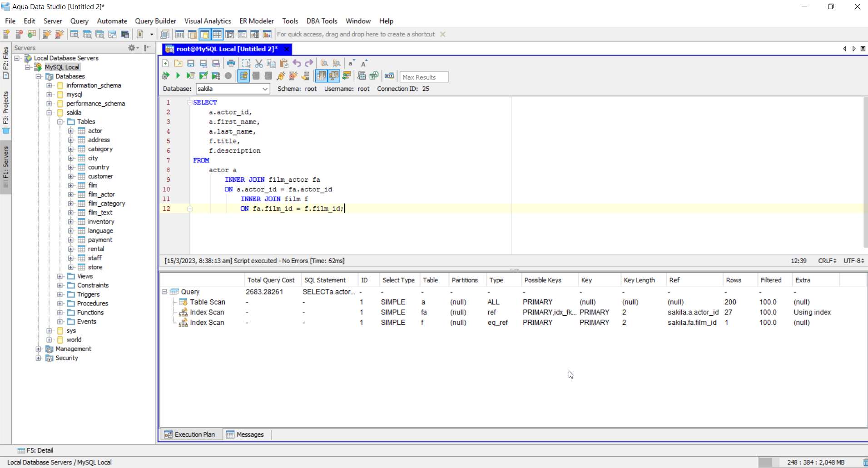Image resolution: width=868 pixels, height=468 pixels.
Task: Select the customer table in tree
Action: [x=100, y=176]
